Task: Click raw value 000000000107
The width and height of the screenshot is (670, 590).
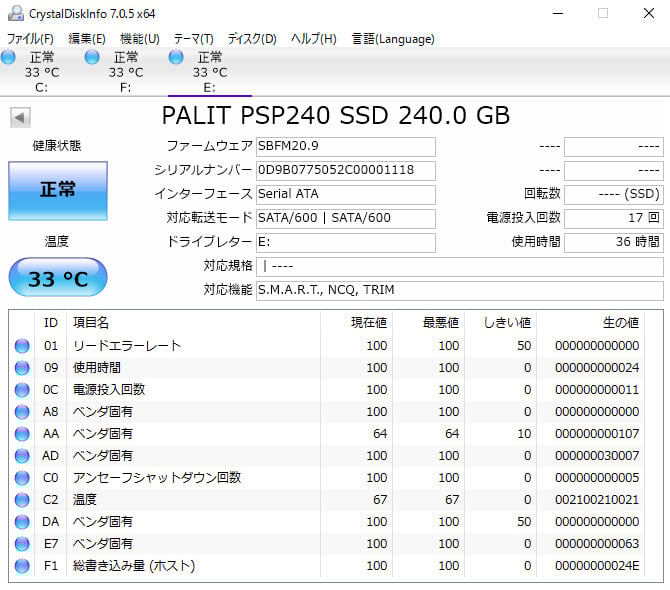Action: (x=597, y=434)
